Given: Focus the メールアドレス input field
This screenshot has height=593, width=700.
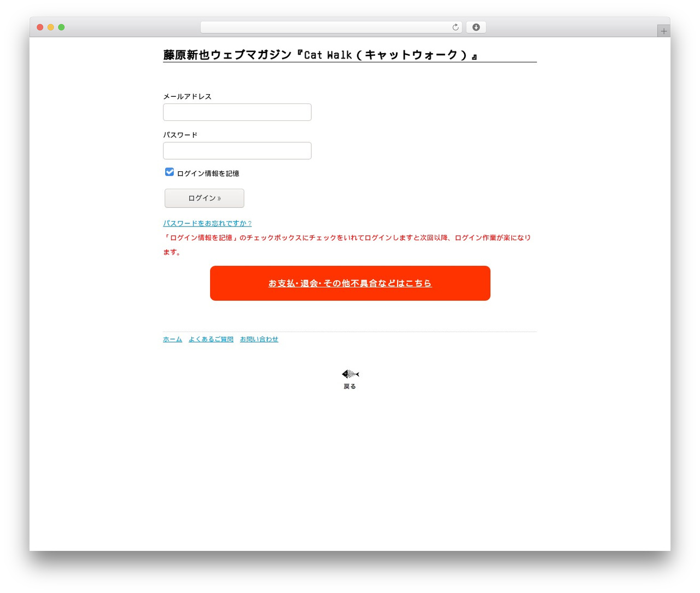Looking at the screenshot, I should [237, 112].
